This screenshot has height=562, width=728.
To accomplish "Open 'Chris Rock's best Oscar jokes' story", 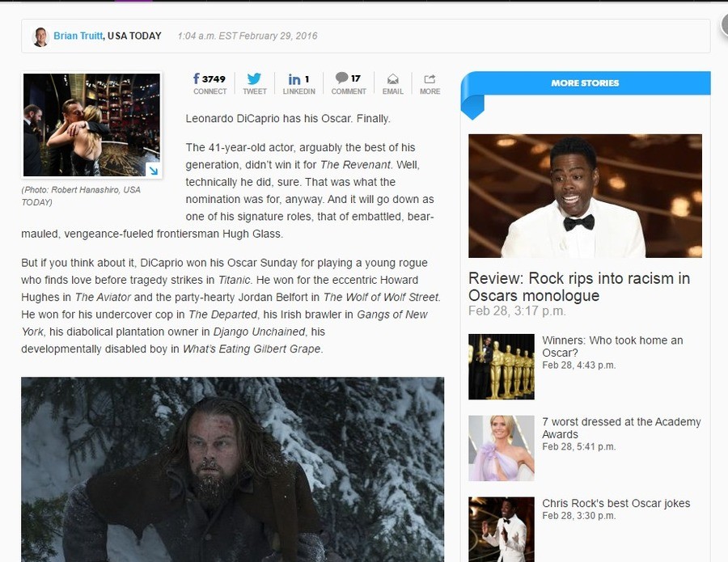I will coord(616,503).
